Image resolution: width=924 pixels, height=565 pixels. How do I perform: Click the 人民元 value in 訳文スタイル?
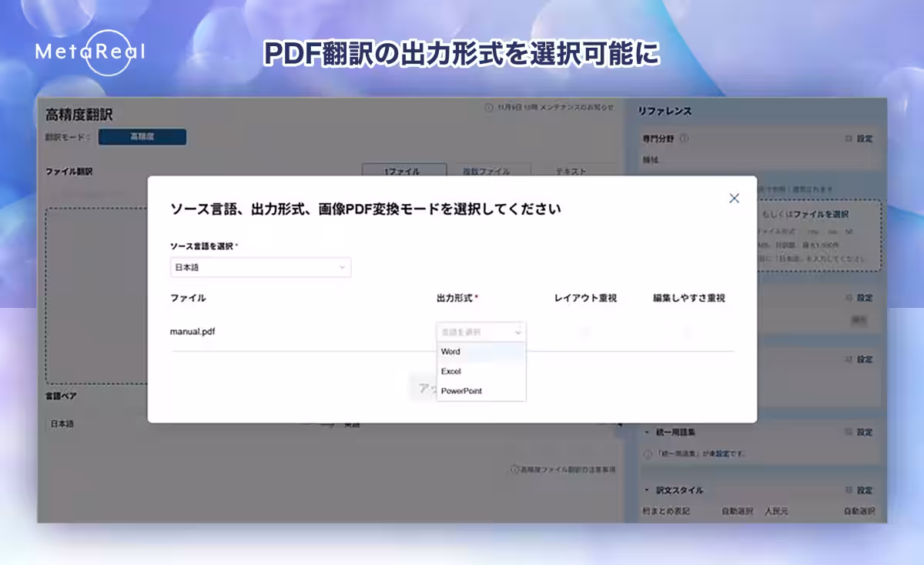777,511
